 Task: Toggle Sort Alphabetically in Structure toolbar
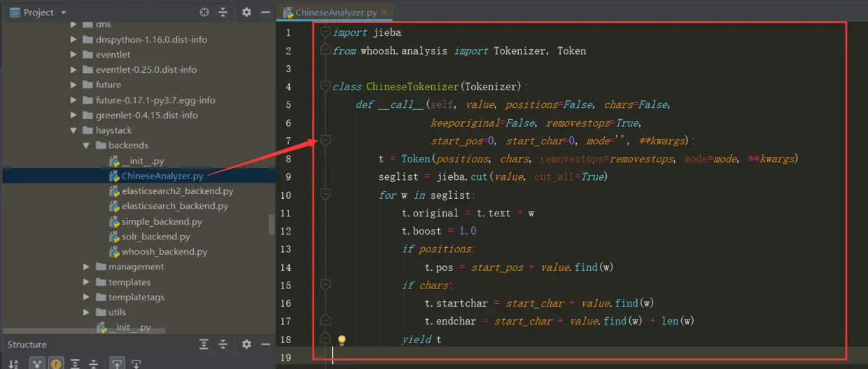[13, 363]
